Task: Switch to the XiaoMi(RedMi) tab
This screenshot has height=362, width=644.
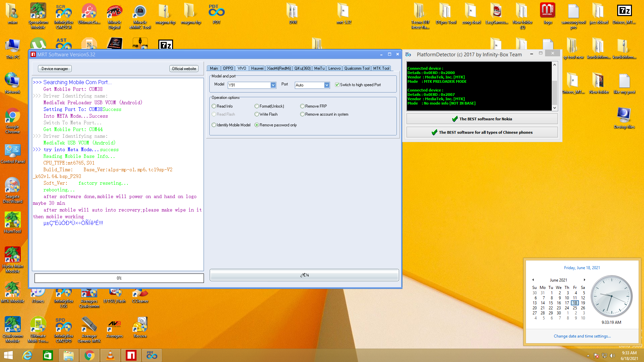Action: pos(279,68)
